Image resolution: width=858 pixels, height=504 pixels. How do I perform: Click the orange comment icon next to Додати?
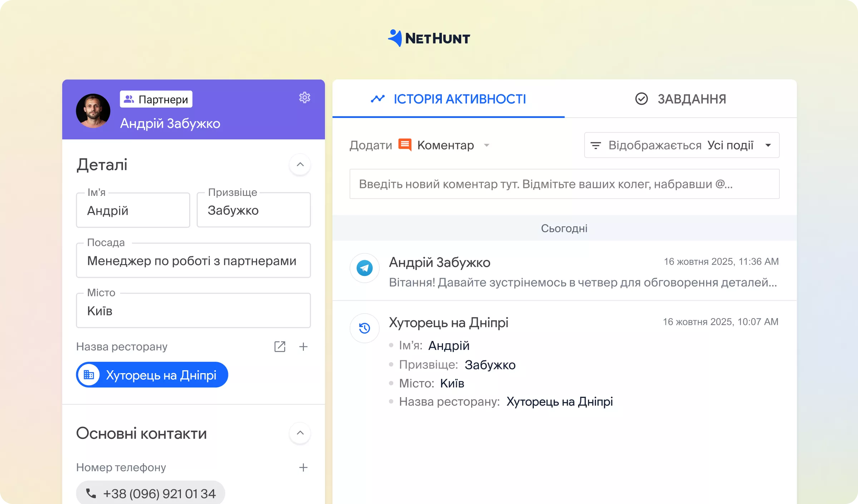click(x=404, y=145)
